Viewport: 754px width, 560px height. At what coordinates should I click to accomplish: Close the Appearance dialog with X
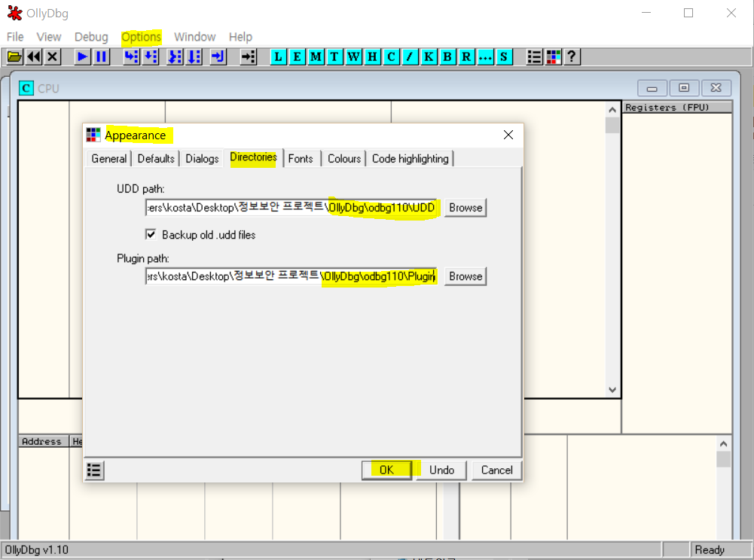pos(508,135)
